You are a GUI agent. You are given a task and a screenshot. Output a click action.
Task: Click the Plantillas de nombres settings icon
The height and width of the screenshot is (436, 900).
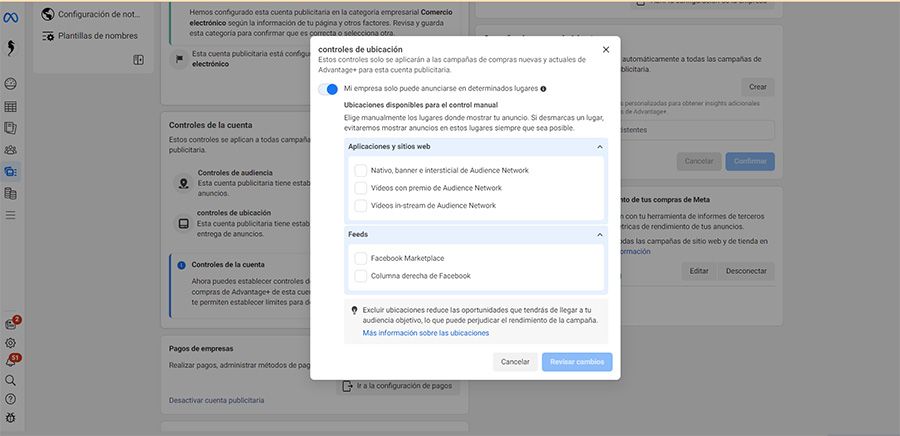click(48, 36)
